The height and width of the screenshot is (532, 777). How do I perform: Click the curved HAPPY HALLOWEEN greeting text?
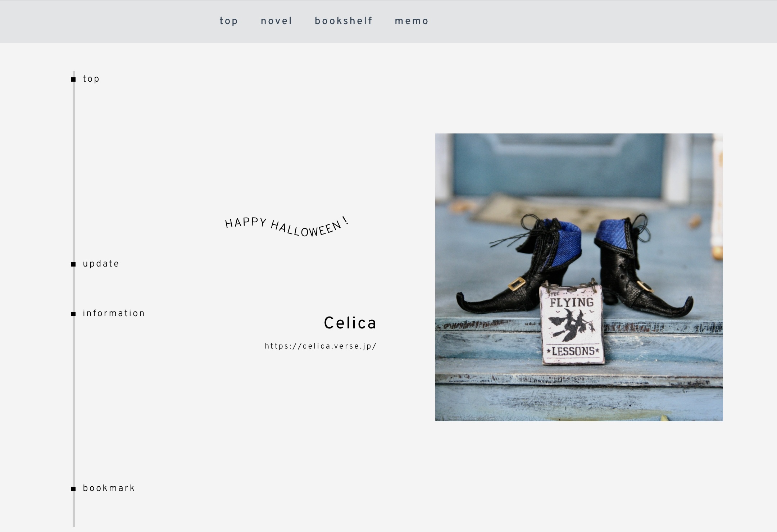coord(287,227)
